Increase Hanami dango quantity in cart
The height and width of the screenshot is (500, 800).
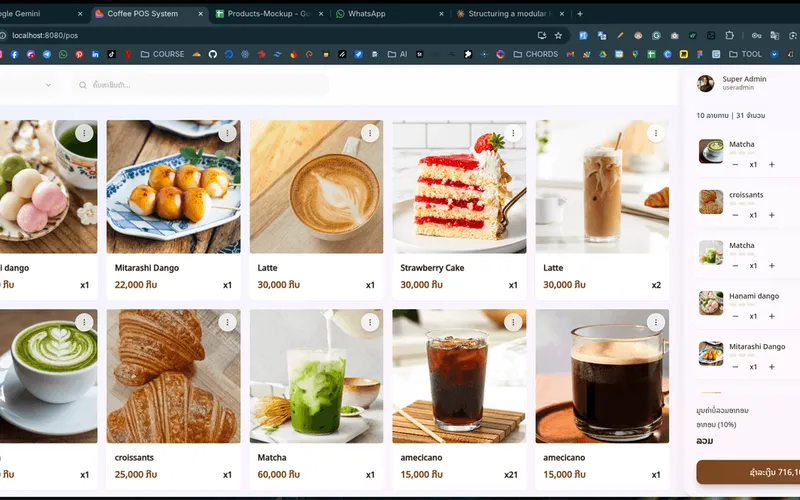click(x=771, y=316)
